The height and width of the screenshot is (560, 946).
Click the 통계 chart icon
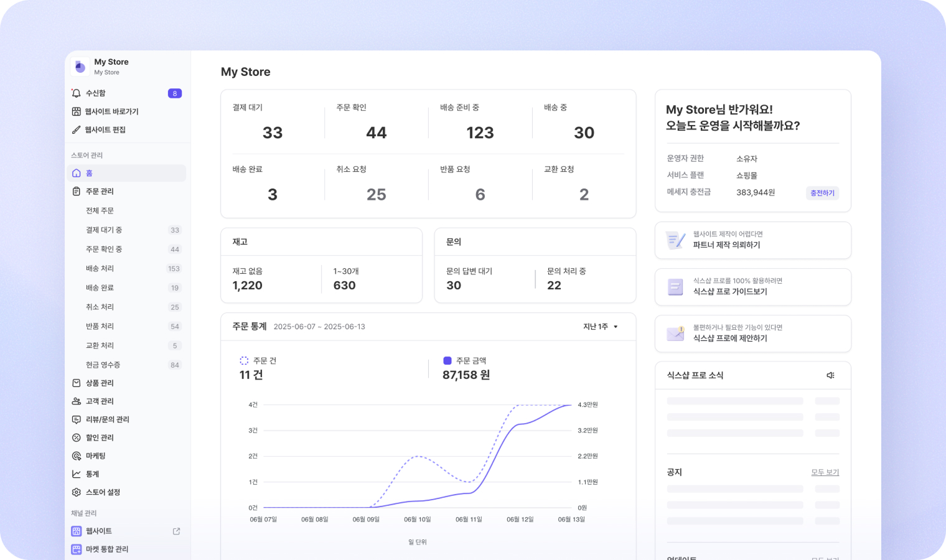tap(77, 474)
